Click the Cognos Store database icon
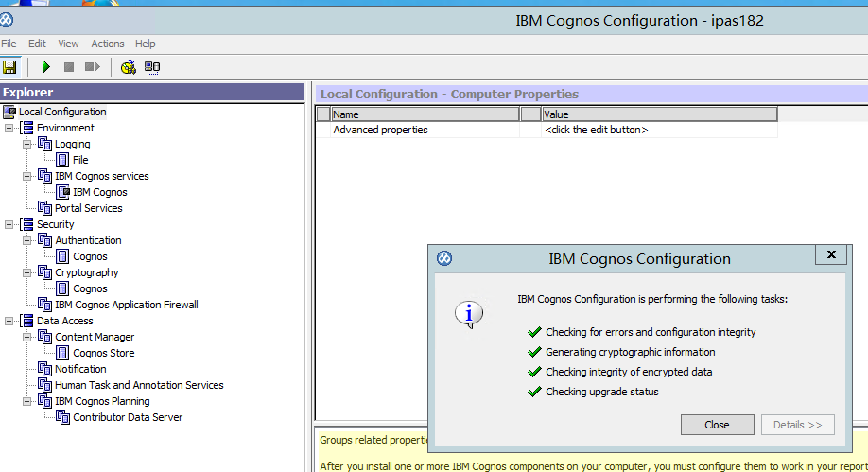The width and height of the screenshot is (868, 472). tap(62, 353)
